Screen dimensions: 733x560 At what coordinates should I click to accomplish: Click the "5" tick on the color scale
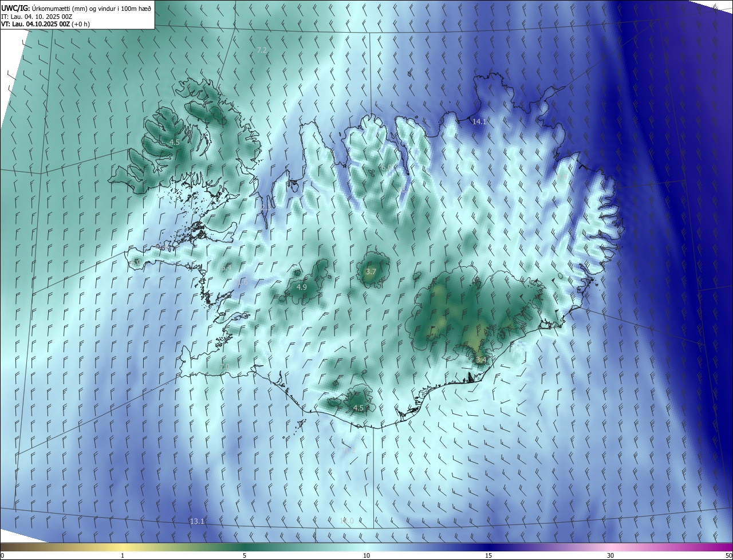click(x=245, y=555)
